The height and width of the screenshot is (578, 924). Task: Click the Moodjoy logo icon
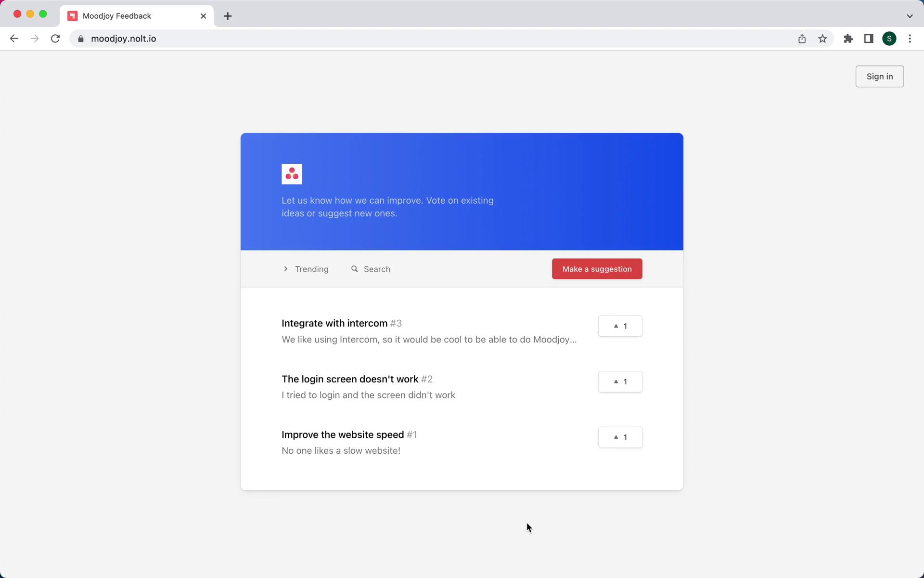point(291,173)
